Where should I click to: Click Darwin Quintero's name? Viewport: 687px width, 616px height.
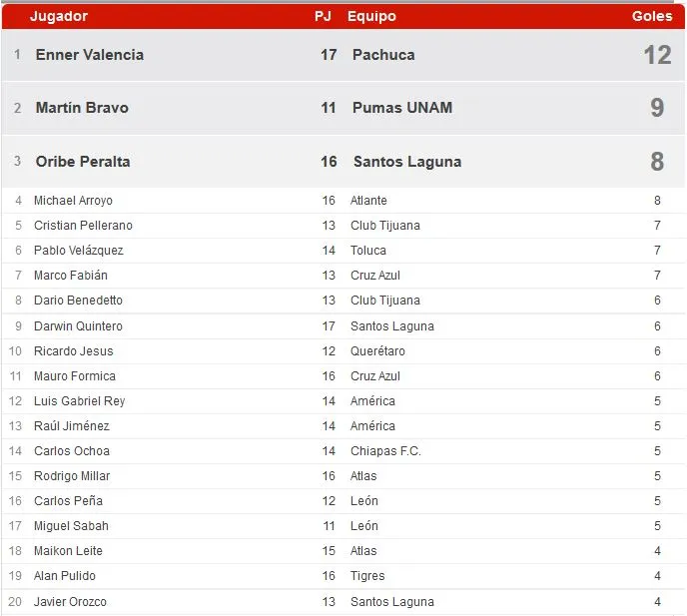tap(78, 326)
